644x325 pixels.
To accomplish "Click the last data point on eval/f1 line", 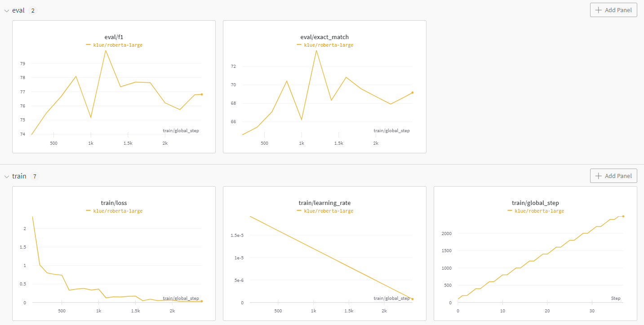I will tap(202, 94).
